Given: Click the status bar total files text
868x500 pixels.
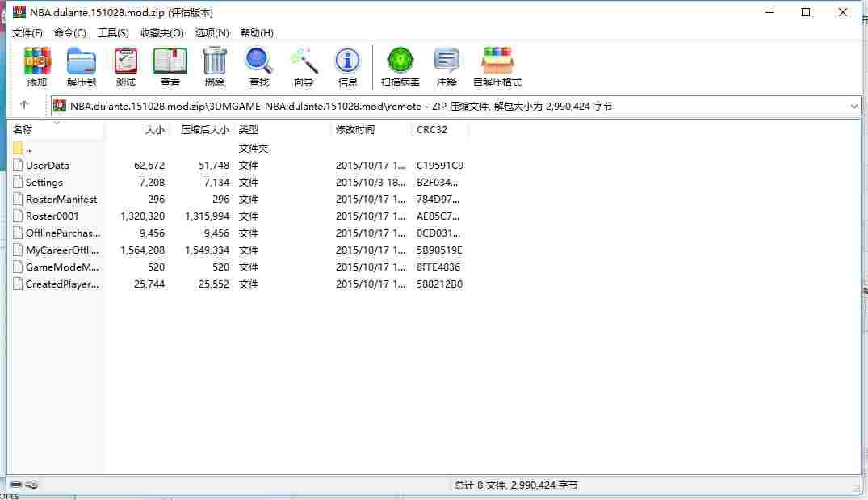Looking at the screenshot, I should [516, 485].
